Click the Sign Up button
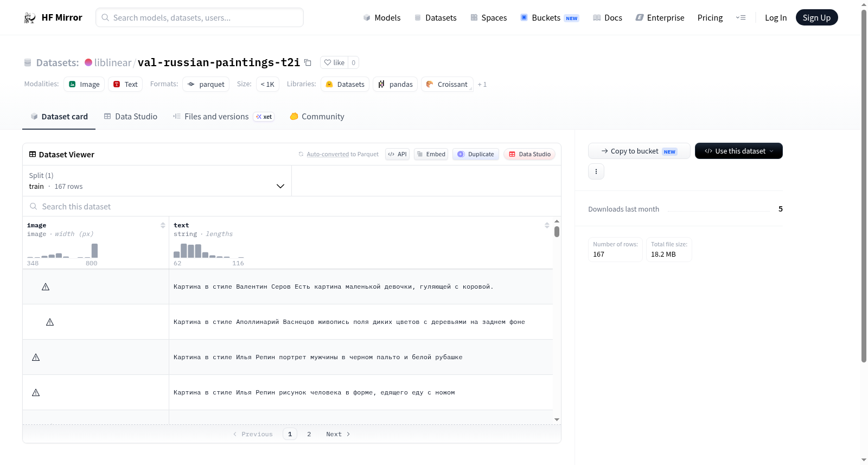Screen dimensions: 868x465 coord(817,17)
